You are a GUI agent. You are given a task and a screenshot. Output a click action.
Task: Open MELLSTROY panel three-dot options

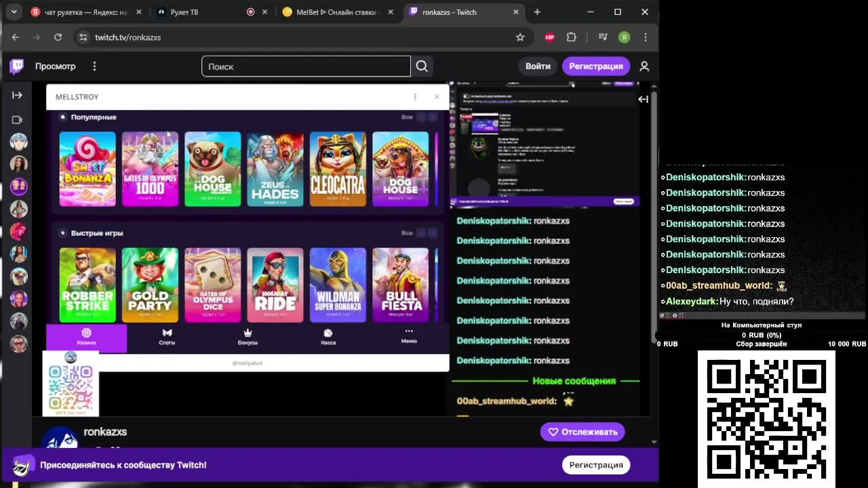[x=415, y=97]
